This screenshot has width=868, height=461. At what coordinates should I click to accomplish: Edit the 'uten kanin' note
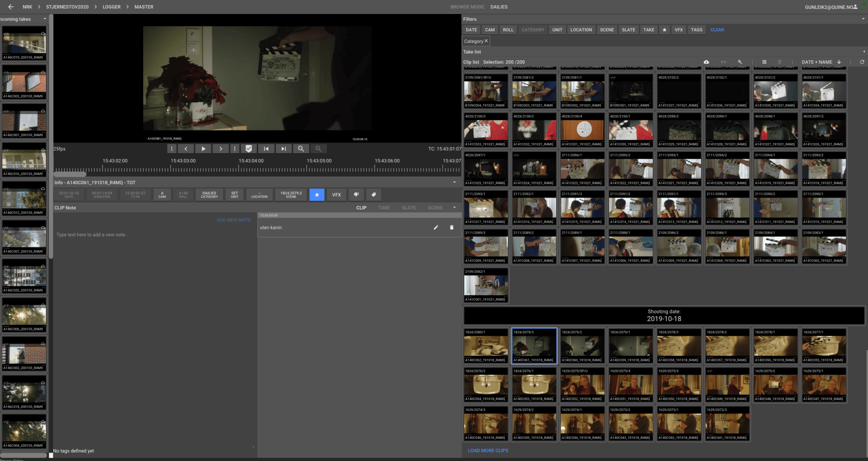point(436,228)
